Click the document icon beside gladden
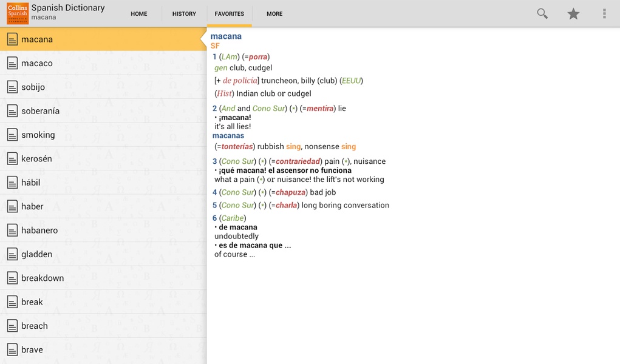This screenshot has height=364, width=620. tap(12, 254)
